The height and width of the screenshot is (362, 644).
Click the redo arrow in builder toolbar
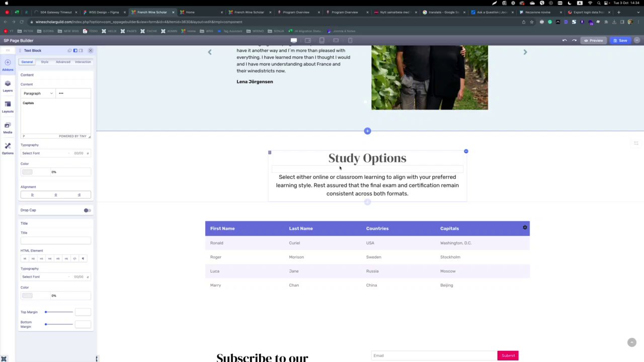click(x=574, y=40)
